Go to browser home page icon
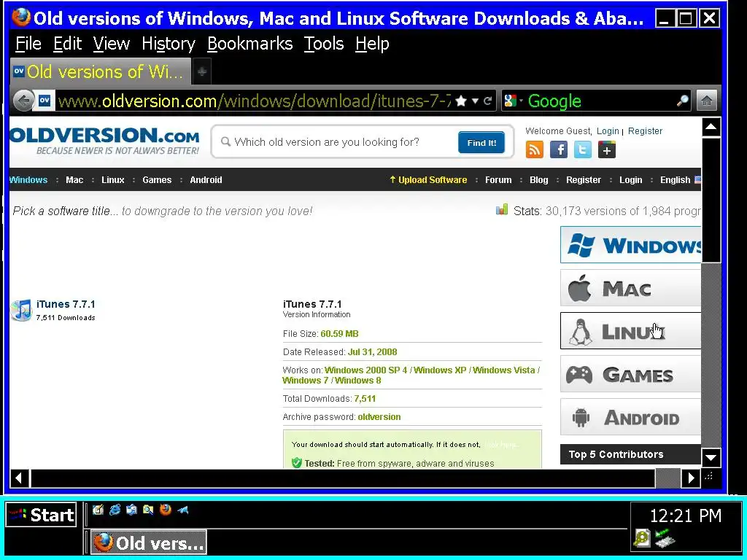Screen dimensions: 747x560 click(x=707, y=101)
